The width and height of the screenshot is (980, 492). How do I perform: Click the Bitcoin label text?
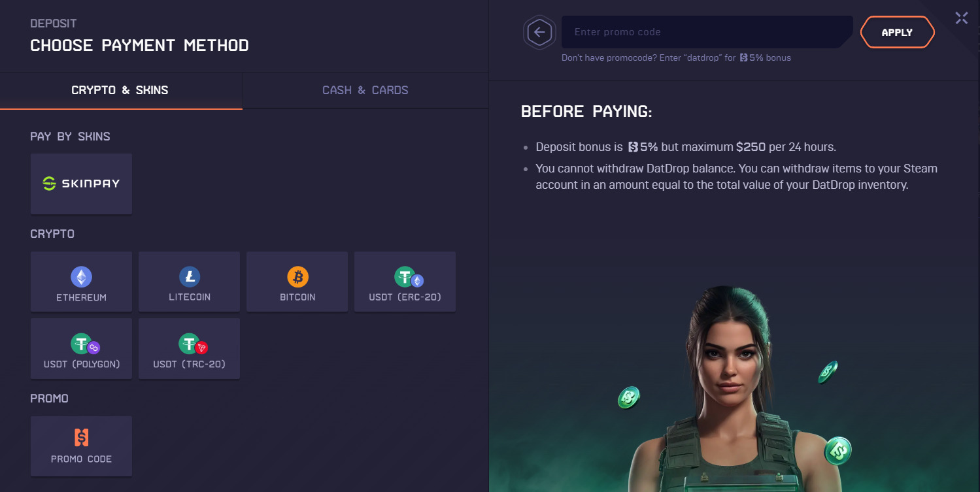pyautogui.click(x=297, y=297)
